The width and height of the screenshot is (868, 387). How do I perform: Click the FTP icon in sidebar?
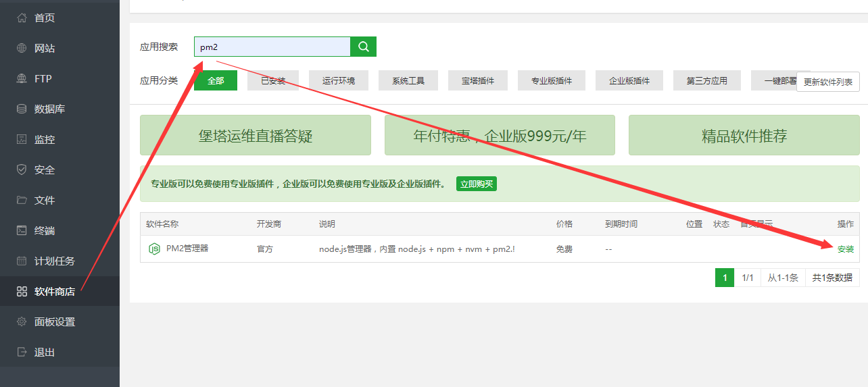22,78
